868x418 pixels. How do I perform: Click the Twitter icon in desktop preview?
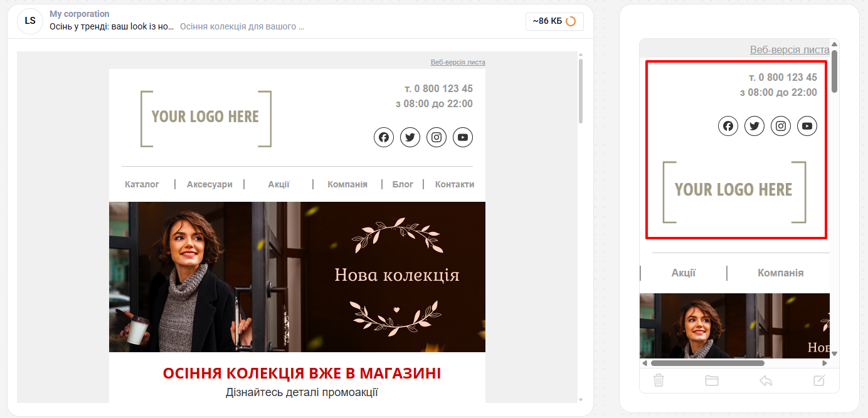(x=410, y=137)
